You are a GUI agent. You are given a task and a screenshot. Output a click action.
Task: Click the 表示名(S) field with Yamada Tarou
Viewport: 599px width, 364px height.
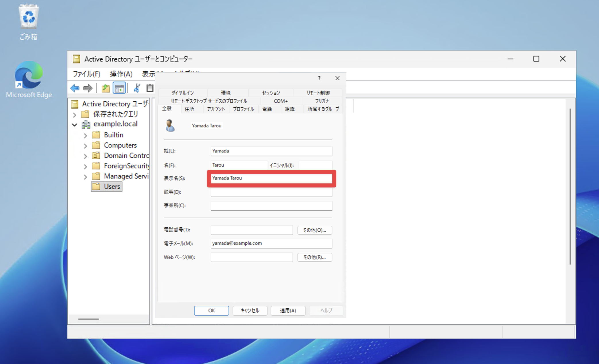point(271,178)
